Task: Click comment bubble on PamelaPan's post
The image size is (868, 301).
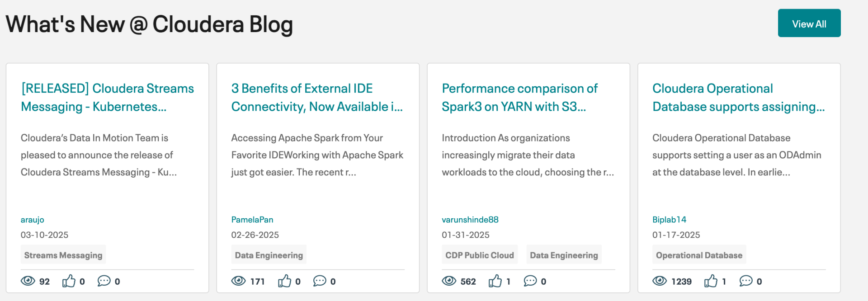Action: click(x=319, y=281)
